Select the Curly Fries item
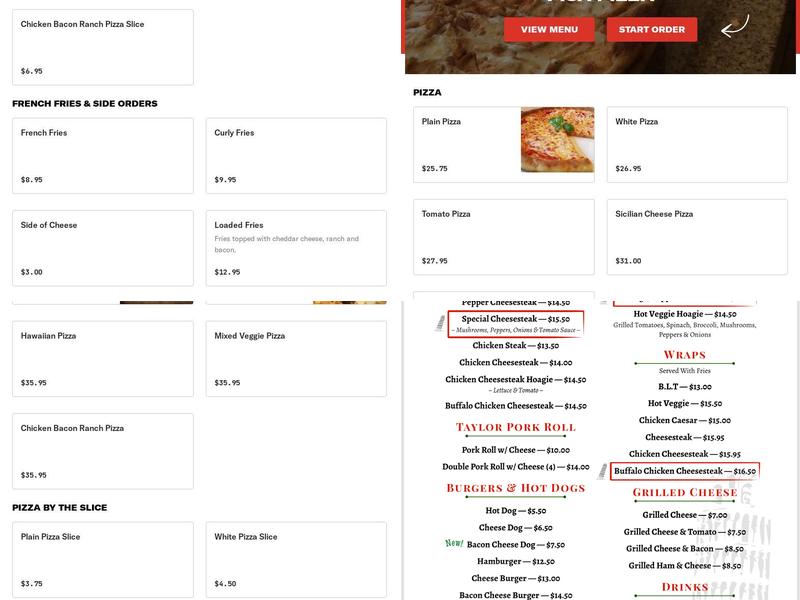Image resolution: width=800 pixels, height=600 pixels. point(296,156)
